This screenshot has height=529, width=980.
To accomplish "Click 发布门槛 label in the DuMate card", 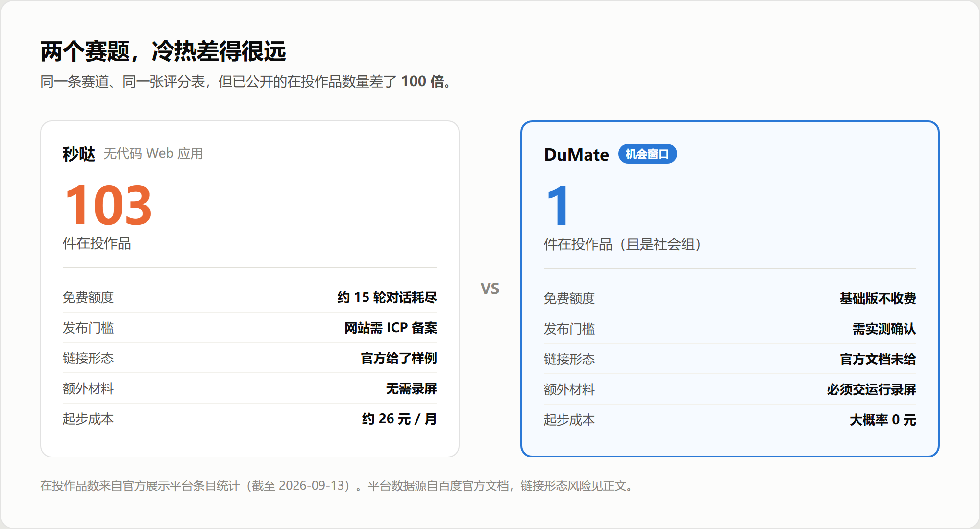I will click(569, 329).
